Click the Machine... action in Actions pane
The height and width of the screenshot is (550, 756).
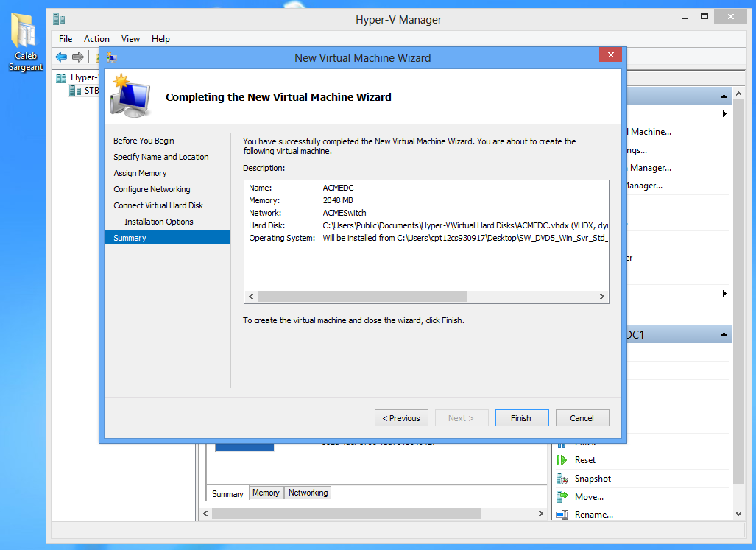650,132
